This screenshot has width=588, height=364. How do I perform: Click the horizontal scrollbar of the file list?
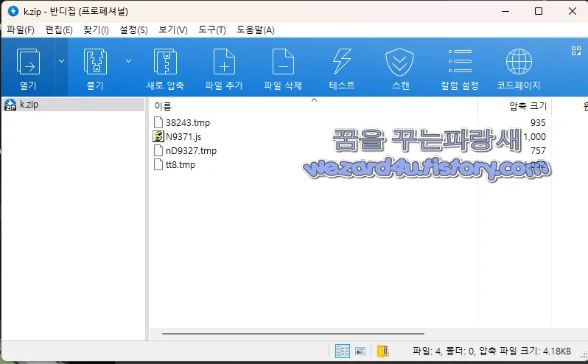[293, 333]
